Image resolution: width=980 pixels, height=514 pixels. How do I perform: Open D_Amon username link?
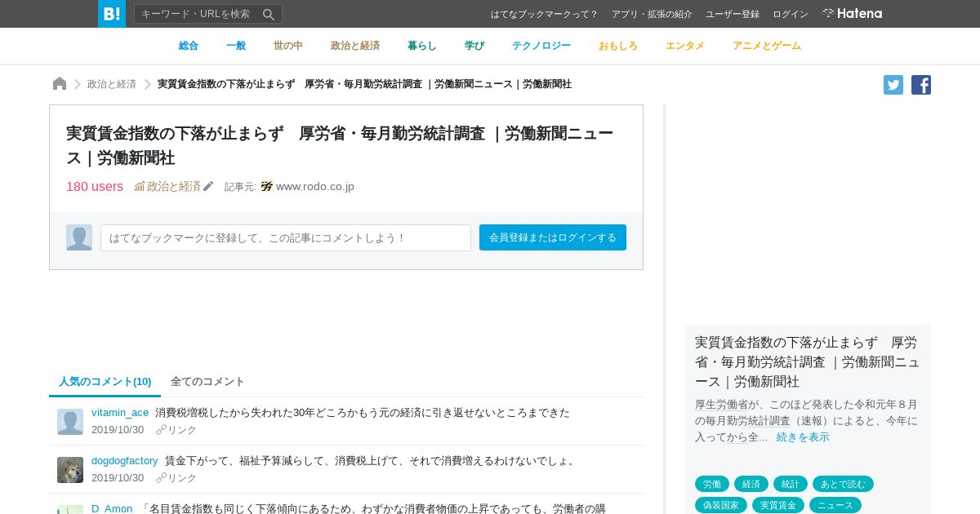[x=112, y=508]
